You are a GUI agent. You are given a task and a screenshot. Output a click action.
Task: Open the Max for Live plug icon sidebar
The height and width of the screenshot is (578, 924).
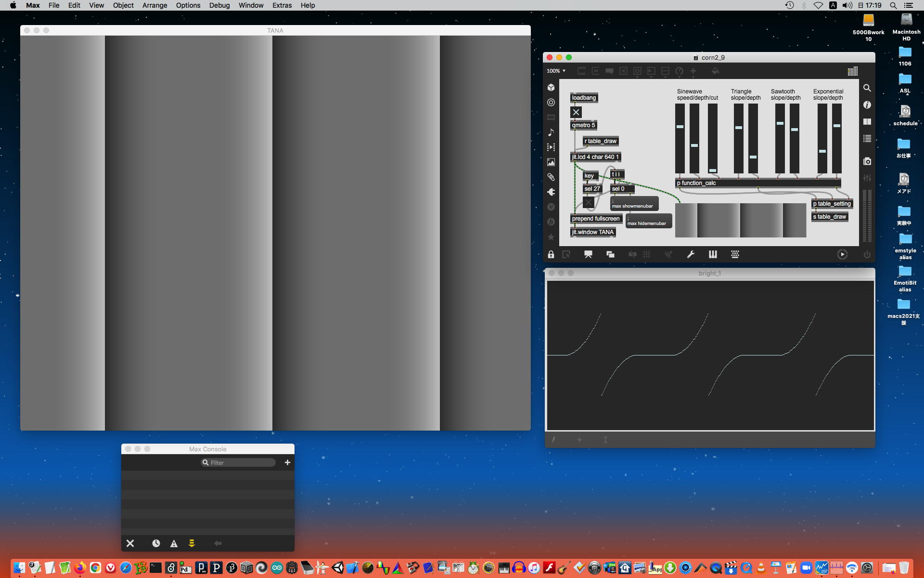[x=551, y=192]
